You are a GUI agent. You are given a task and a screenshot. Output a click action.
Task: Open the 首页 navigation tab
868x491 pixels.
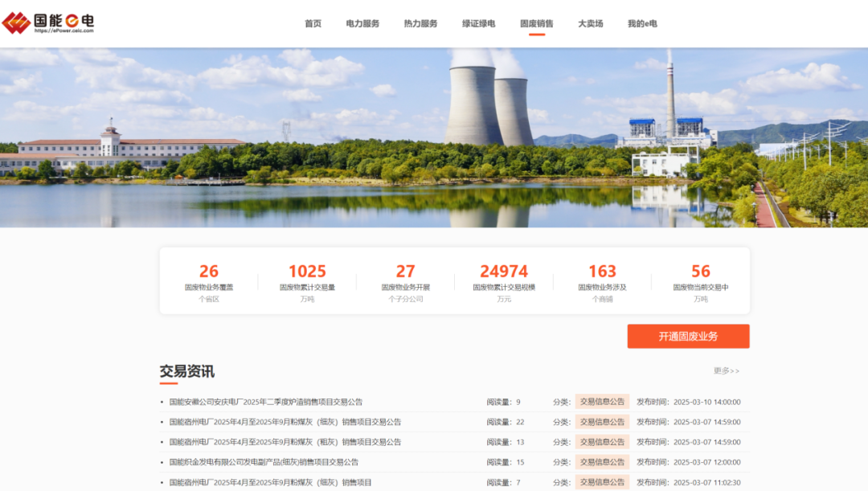point(313,24)
